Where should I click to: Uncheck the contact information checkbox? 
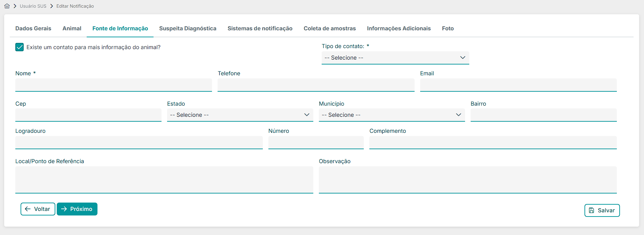coord(19,47)
